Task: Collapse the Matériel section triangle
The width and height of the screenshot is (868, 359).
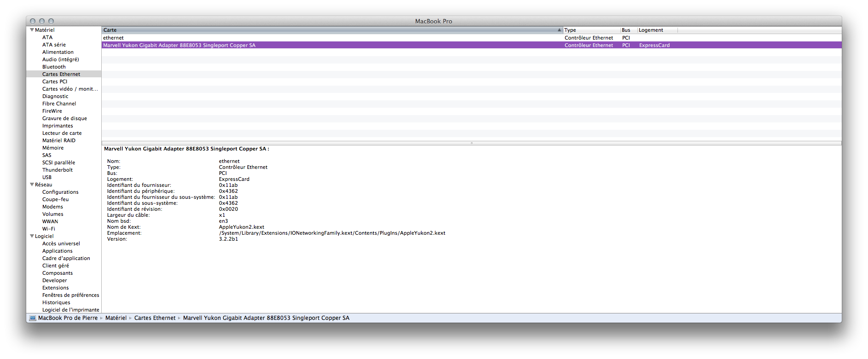Action: 32,30
